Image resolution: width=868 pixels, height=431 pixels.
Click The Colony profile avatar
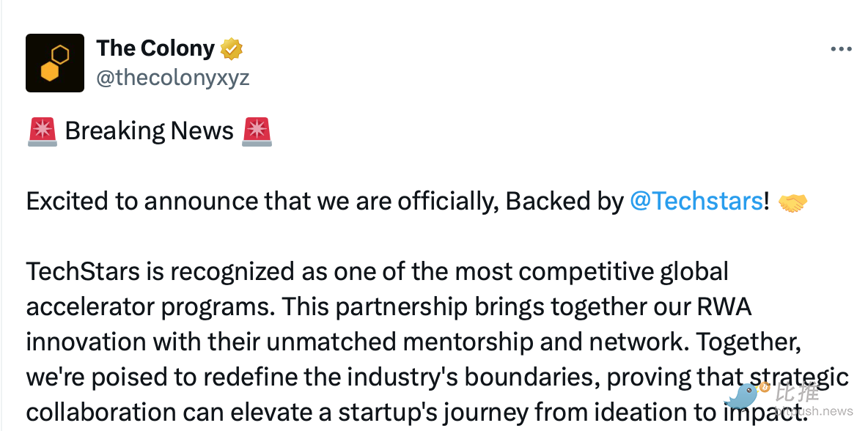pos(55,63)
